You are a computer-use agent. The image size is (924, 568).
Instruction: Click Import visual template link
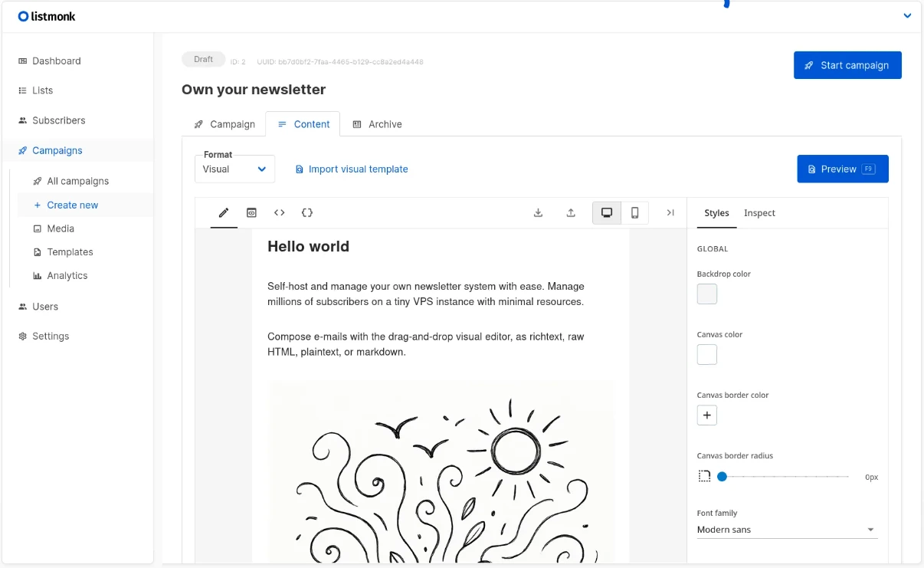[352, 169]
